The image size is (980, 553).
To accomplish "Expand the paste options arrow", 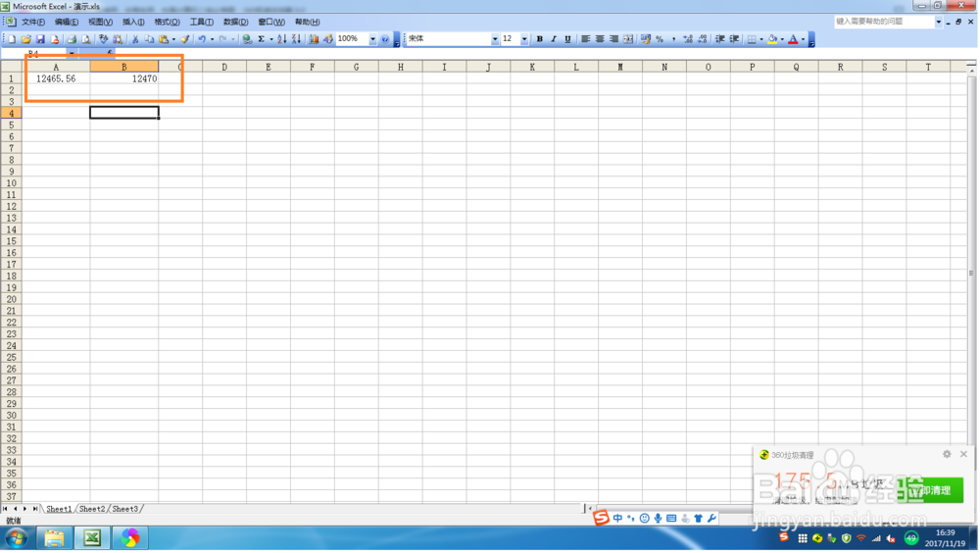I will tap(173, 39).
